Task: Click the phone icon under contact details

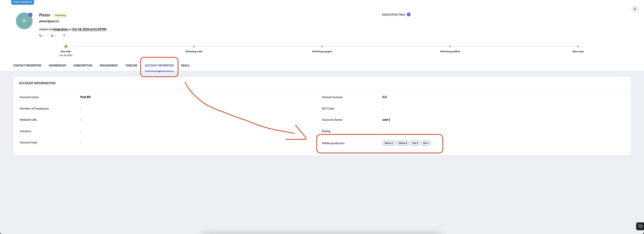Action: click(40, 36)
